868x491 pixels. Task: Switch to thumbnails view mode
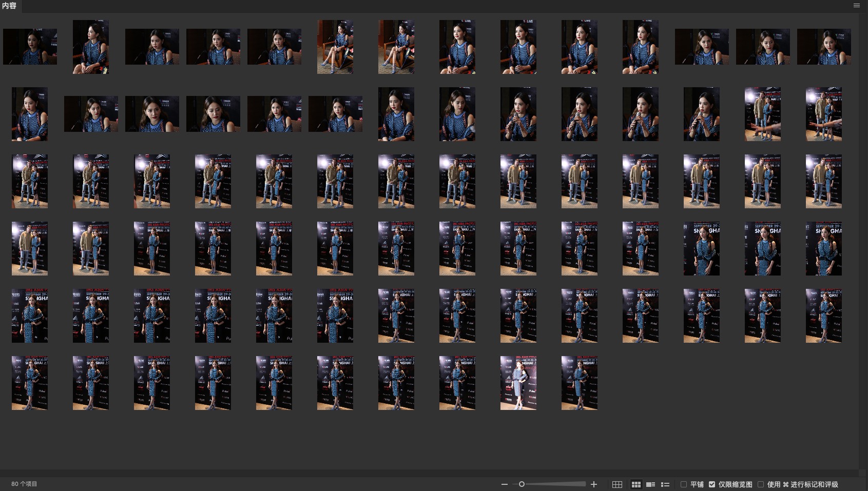[636, 484]
